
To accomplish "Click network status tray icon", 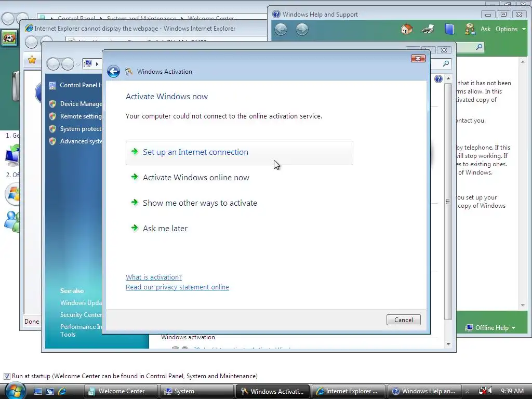I will pyautogui.click(x=482, y=391).
